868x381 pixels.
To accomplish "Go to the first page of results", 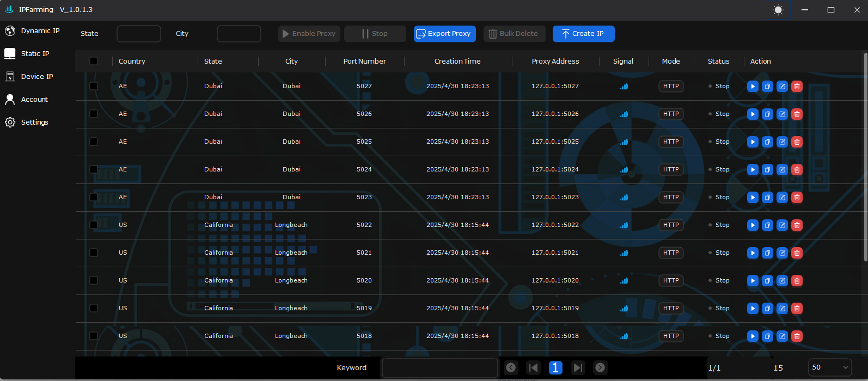I will (x=534, y=368).
